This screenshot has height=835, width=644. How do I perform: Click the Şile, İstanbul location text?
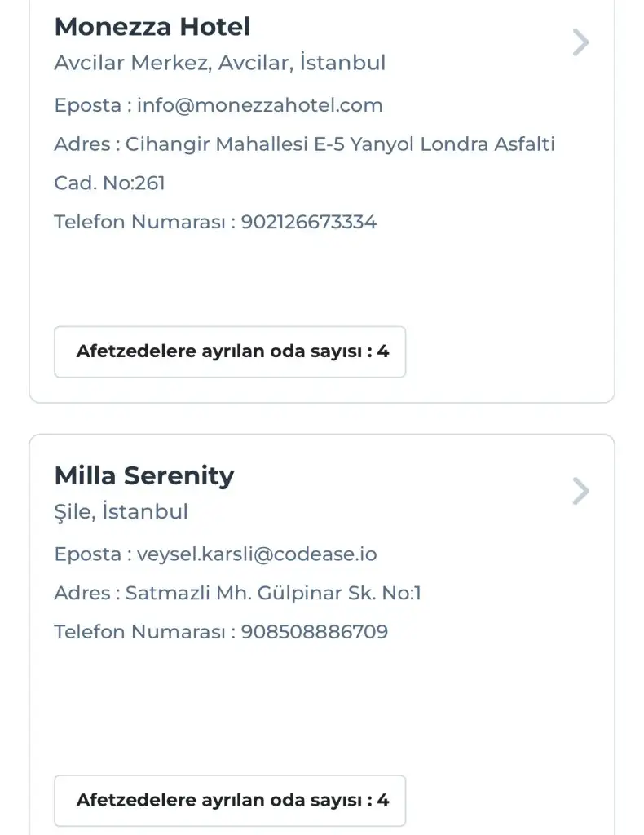[x=121, y=512]
